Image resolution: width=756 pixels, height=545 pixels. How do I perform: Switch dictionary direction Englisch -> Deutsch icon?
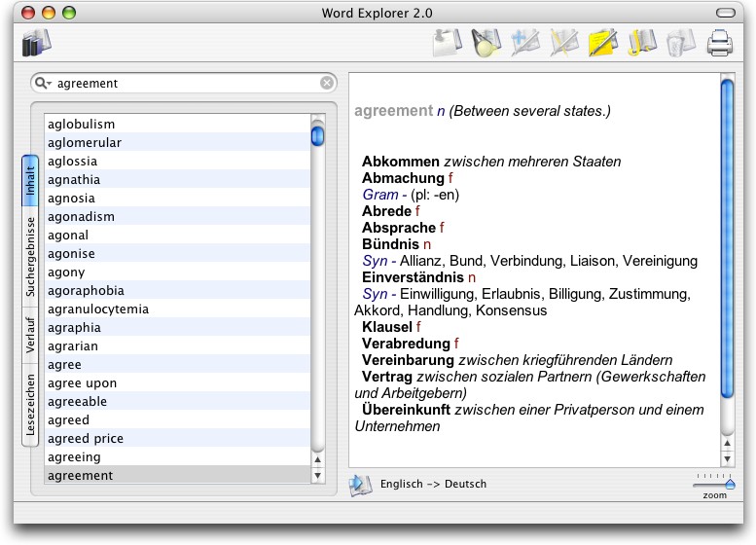pos(360,484)
